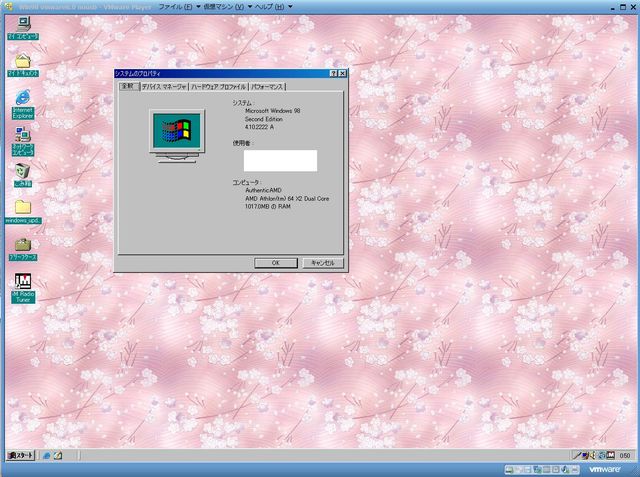This screenshot has height=477, width=640.
Task: Click the 'Microsoft Windows 98' text
Action: 272,111
